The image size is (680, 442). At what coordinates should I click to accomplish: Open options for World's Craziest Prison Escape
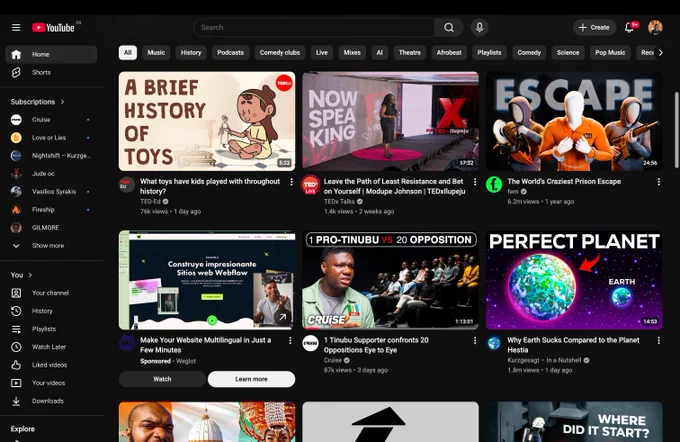(658, 182)
